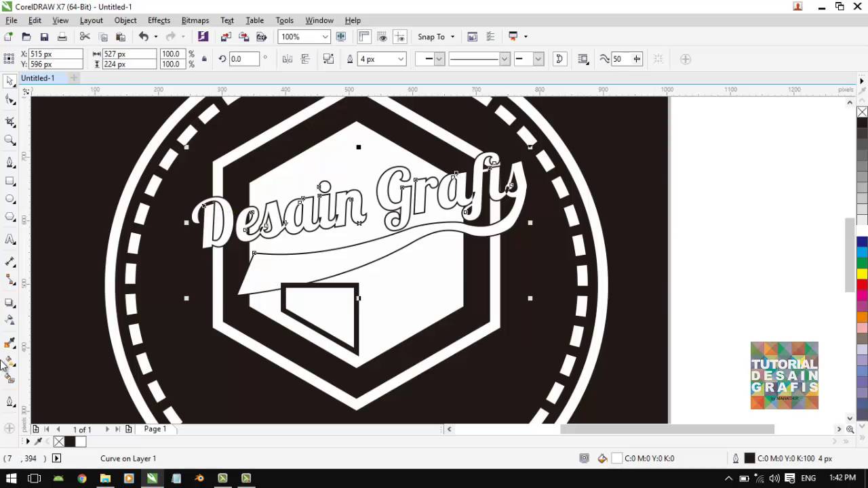Cut selection with scissors icon
The width and height of the screenshot is (868, 488).
click(x=85, y=37)
